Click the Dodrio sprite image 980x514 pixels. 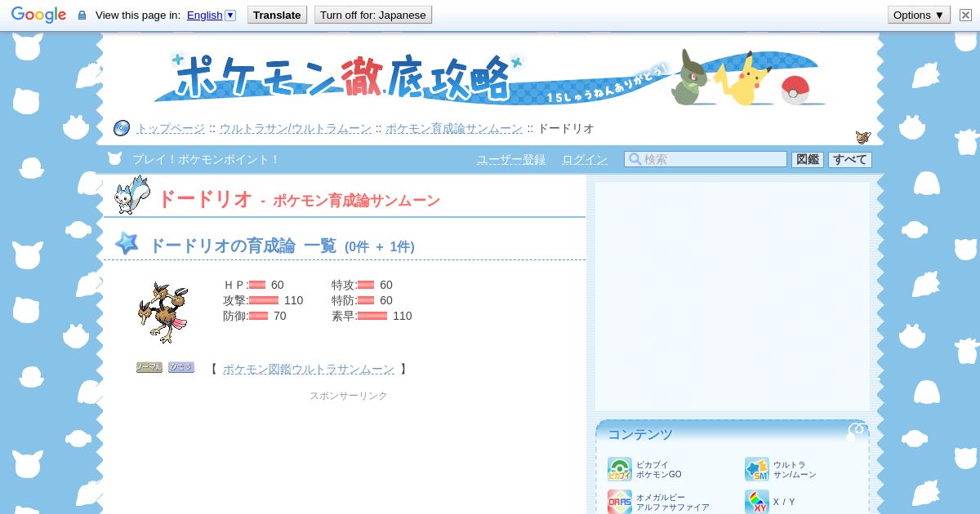click(164, 312)
